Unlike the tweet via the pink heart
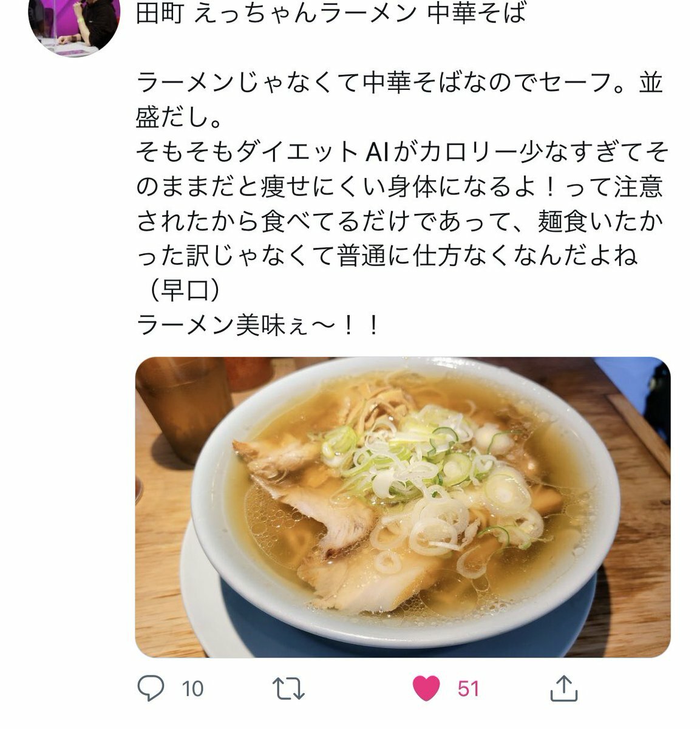This screenshot has width=700, height=729. point(426,689)
